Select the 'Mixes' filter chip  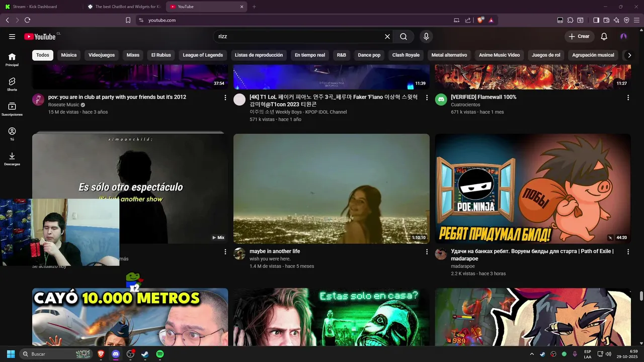(x=133, y=55)
